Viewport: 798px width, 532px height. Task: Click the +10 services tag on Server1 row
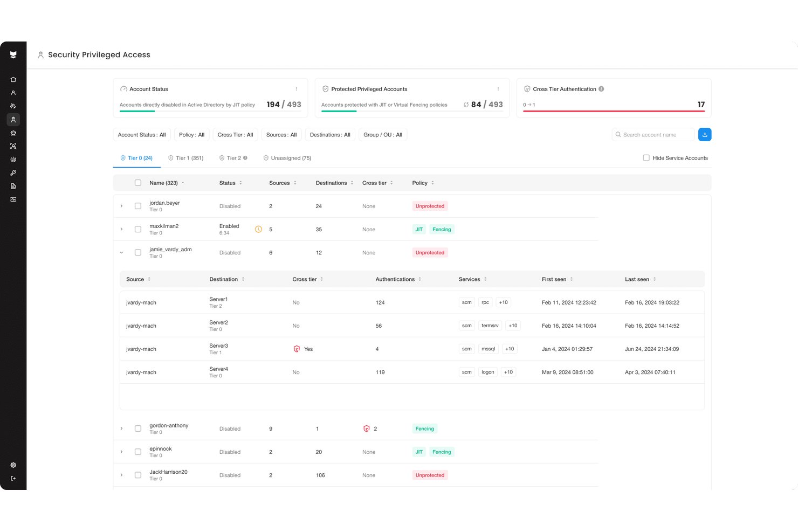click(504, 302)
